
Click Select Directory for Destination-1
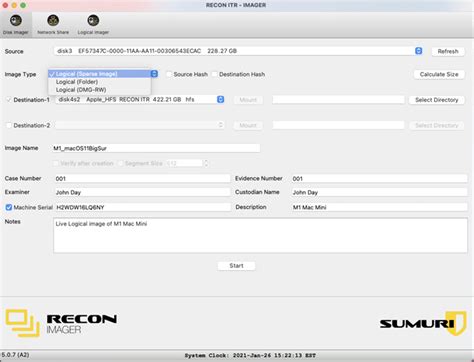tap(437, 100)
